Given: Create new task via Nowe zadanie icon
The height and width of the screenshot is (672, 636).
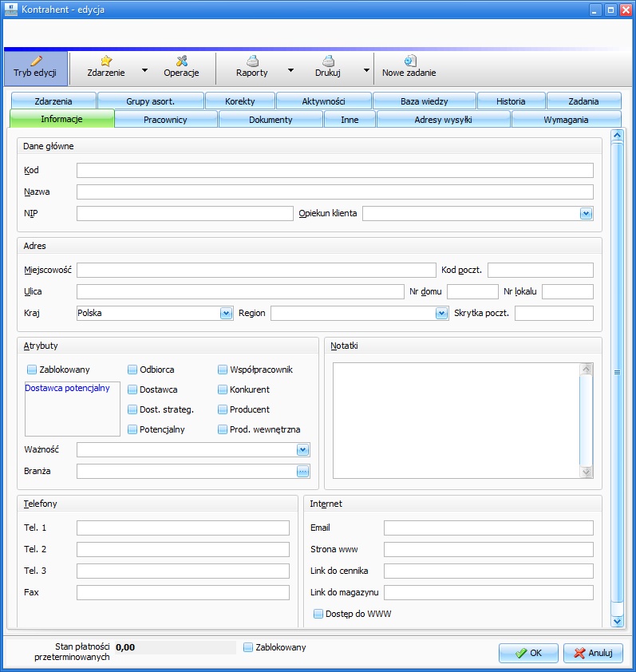Looking at the screenshot, I should pos(409,61).
